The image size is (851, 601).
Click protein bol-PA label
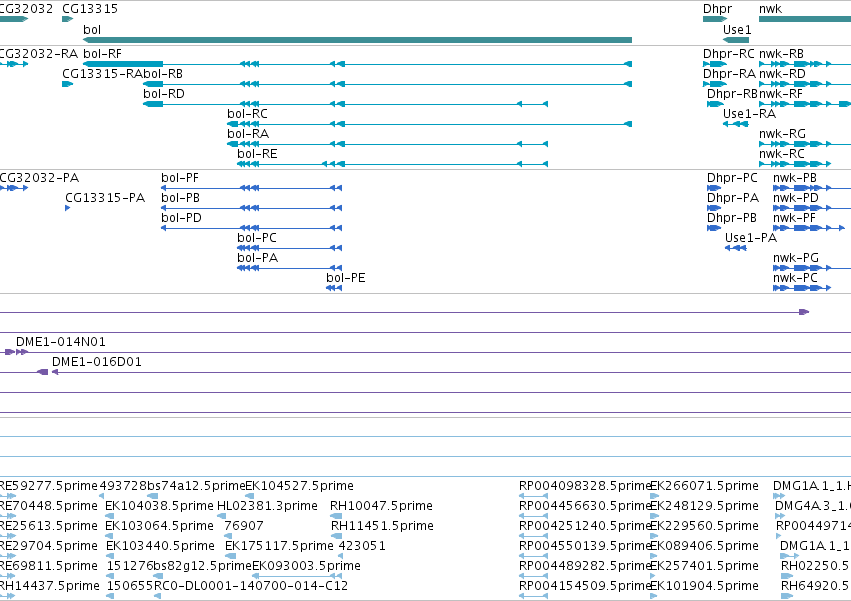(x=257, y=258)
